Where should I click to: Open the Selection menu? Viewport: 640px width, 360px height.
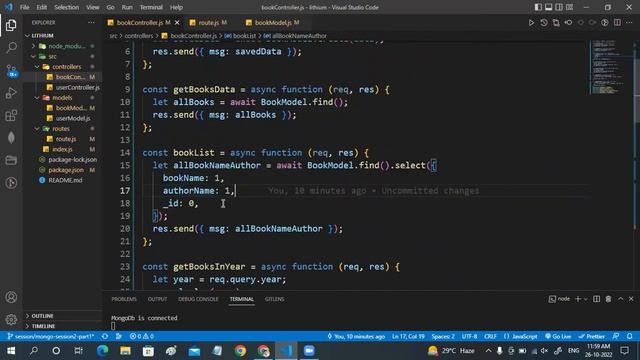click(x=66, y=7)
